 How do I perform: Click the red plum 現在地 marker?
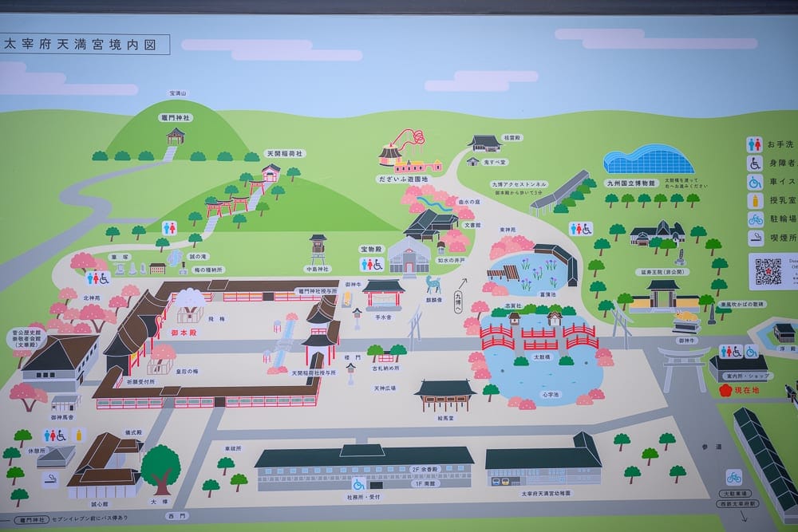(x=725, y=390)
